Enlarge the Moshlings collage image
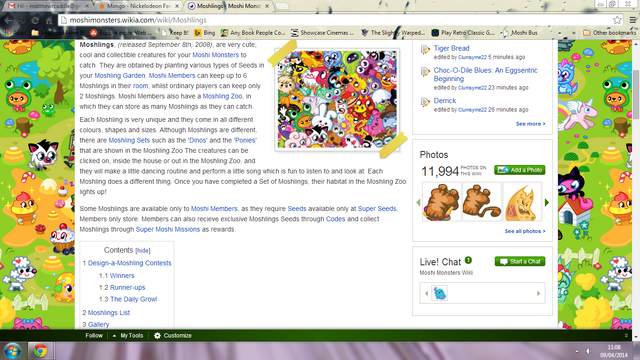640x360 pixels. coord(337,99)
